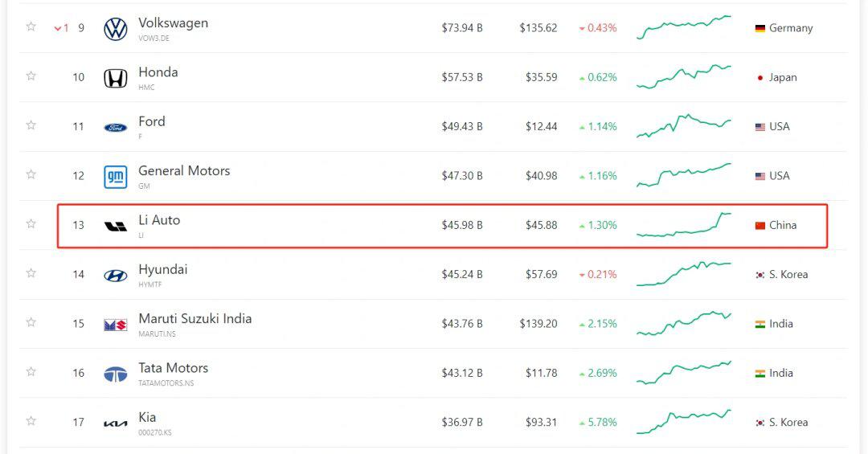Click the General Motors name link
The height and width of the screenshot is (454, 868).
[x=184, y=171]
